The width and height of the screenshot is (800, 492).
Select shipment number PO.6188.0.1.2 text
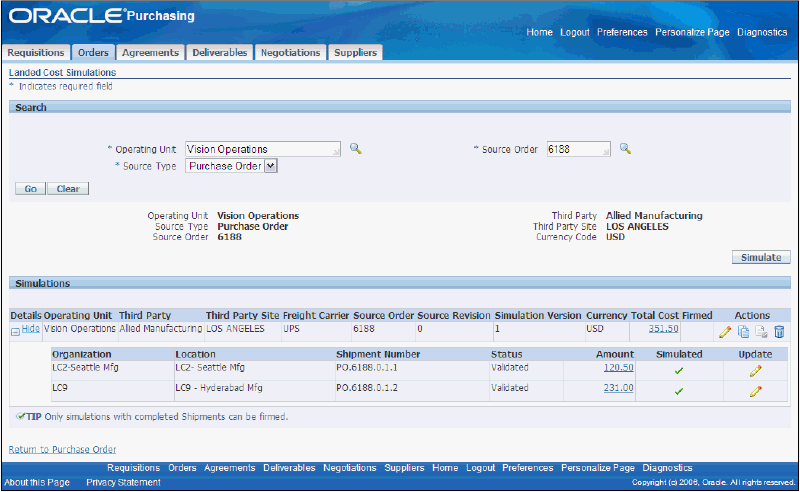(366, 388)
